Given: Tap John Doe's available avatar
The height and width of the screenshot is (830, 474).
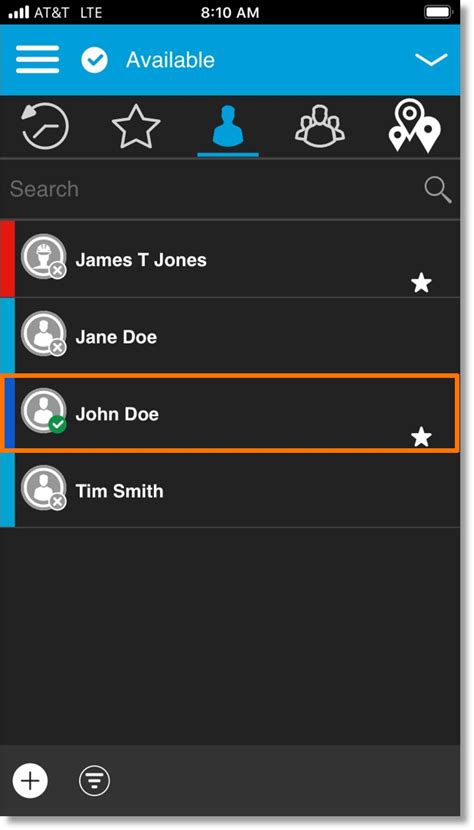Looking at the screenshot, I should tap(44, 411).
